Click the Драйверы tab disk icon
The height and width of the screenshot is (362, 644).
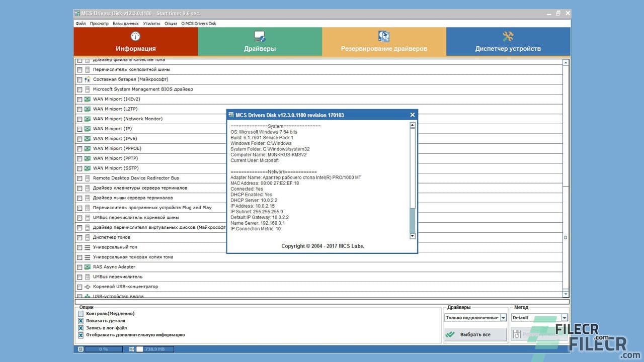[x=260, y=36]
